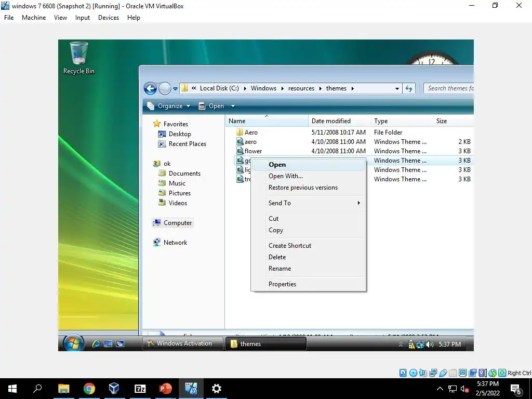532x399 pixels.
Task: Open the guest Start orb
Action: 73,343
